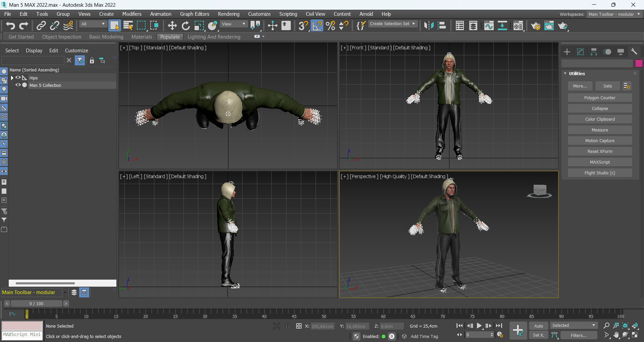The image size is (644, 342).
Task: Click the Redo arrow icon
Action: click(x=24, y=26)
